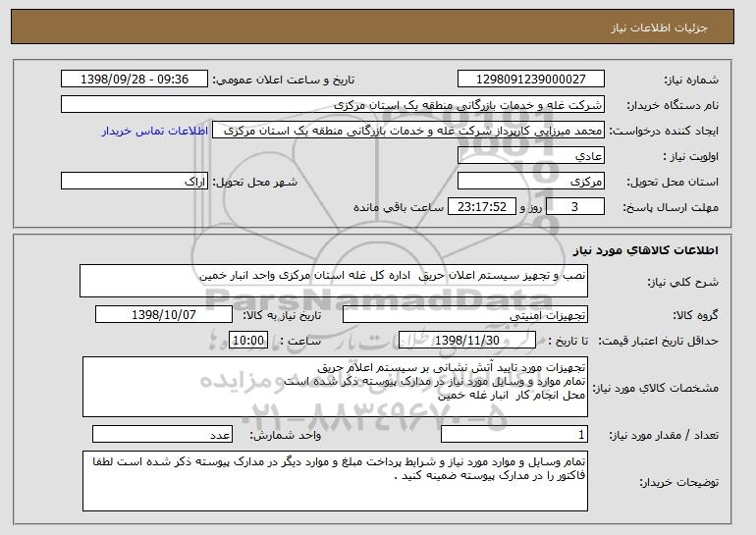The height and width of the screenshot is (535, 756).
Task: Select the واحد شمارش field عدد
Action: pyautogui.click(x=162, y=434)
